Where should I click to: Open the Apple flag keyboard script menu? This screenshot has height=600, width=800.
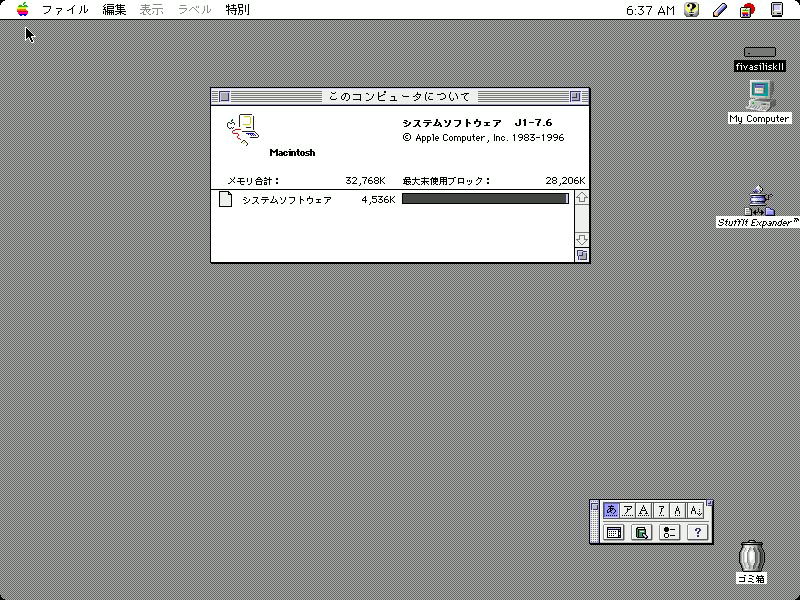tap(747, 10)
